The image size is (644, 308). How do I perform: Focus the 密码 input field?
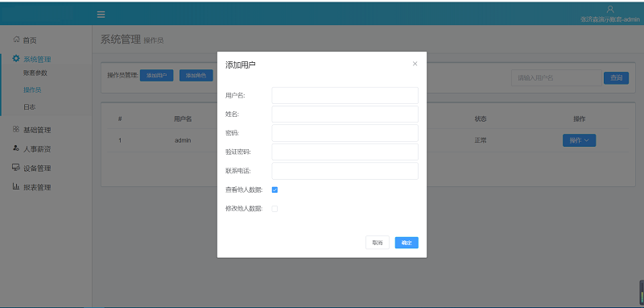pyautogui.click(x=345, y=133)
